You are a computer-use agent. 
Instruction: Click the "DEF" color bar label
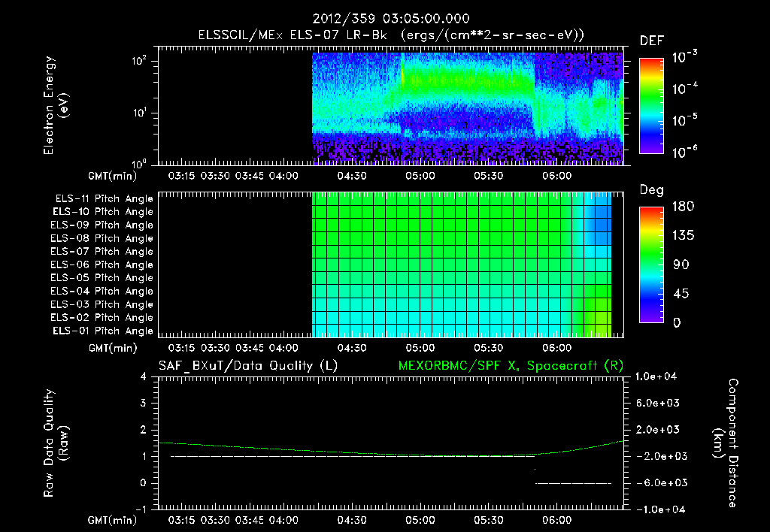click(x=652, y=41)
